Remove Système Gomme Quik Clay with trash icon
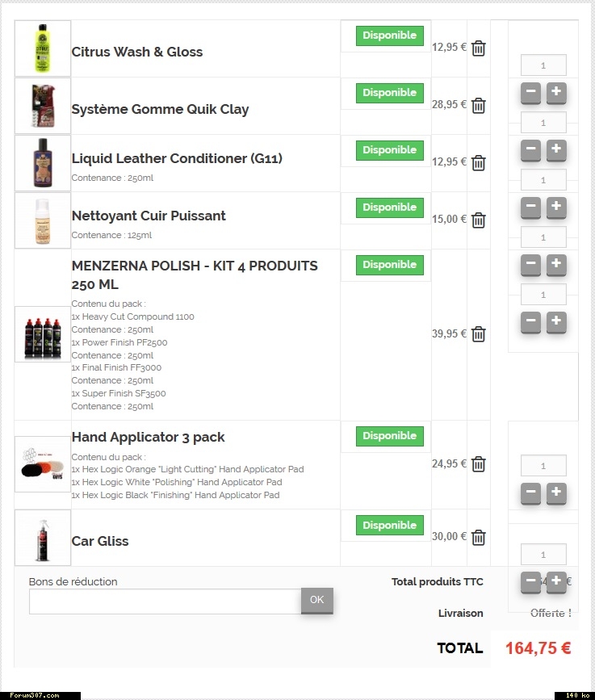595x700 pixels. tap(479, 106)
